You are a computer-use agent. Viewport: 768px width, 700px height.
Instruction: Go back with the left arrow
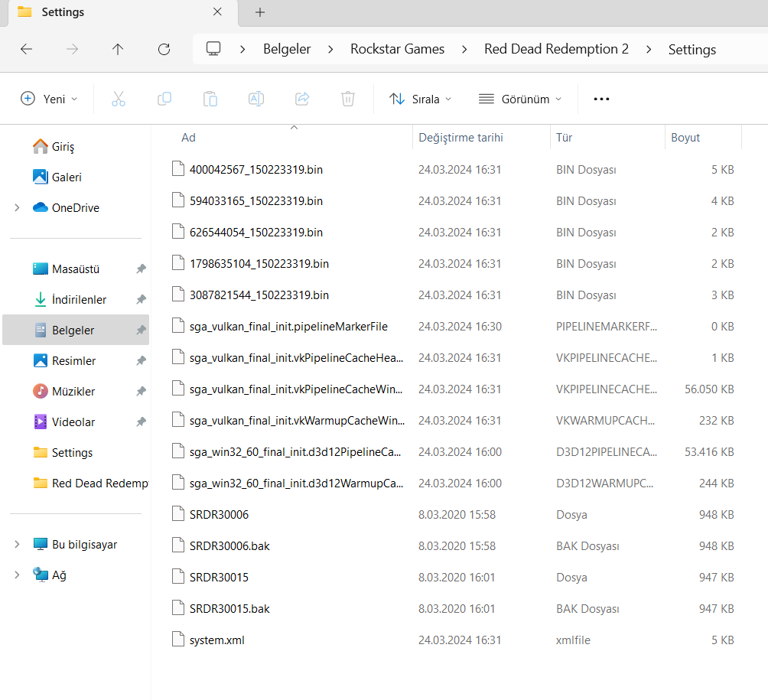[27, 49]
